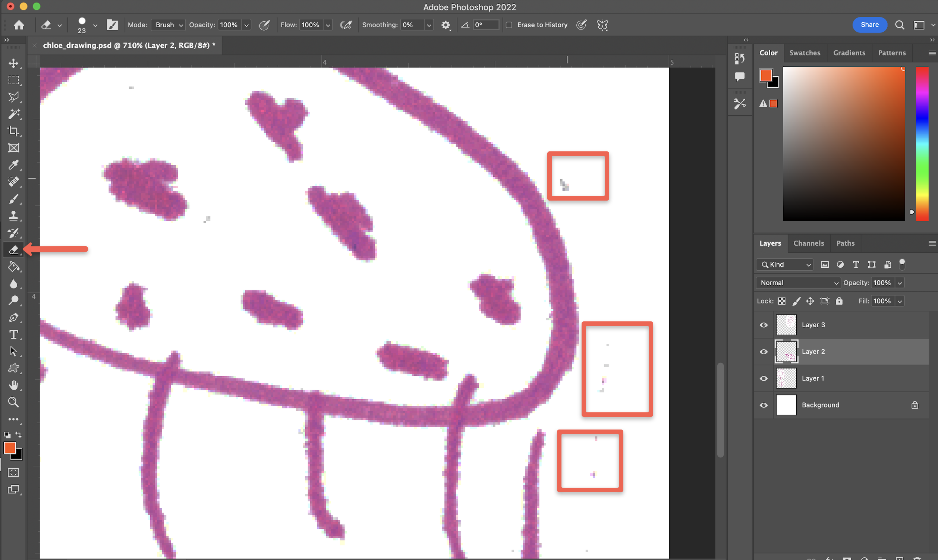This screenshot has width=938, height=560.
Task: Click the Share button
Action: [869, 25]
